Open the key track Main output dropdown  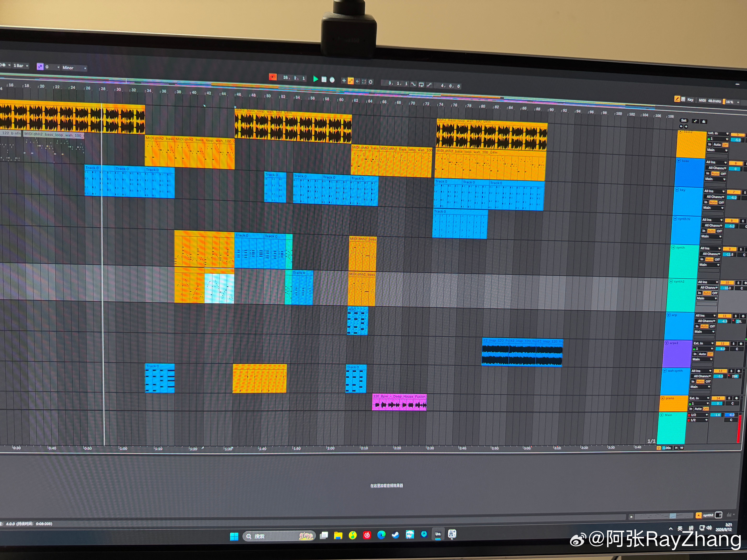714,208
